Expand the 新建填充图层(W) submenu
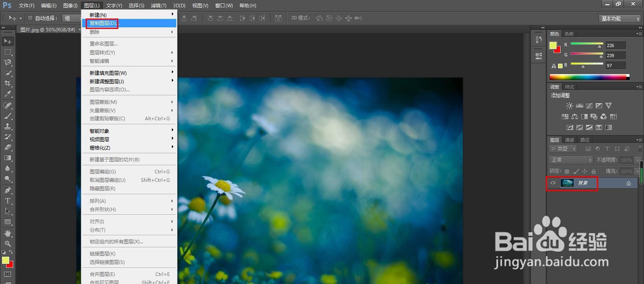This screenshot has width=644, height=284. 129,73
